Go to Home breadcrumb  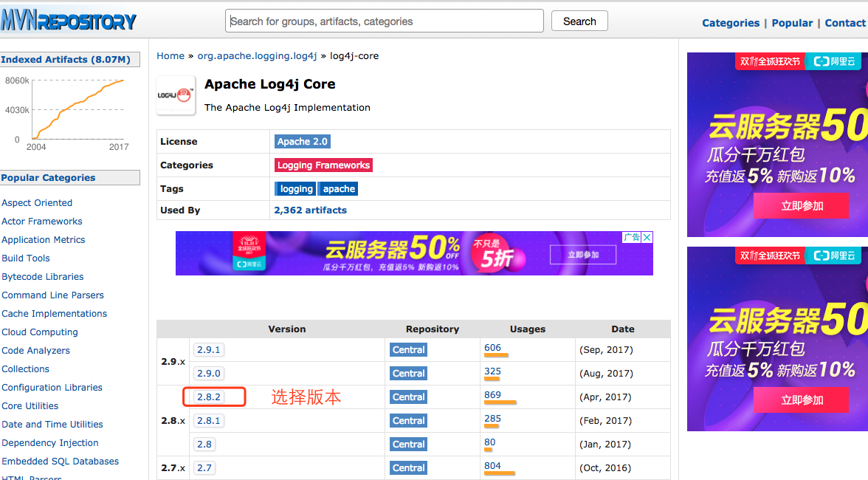170,56
